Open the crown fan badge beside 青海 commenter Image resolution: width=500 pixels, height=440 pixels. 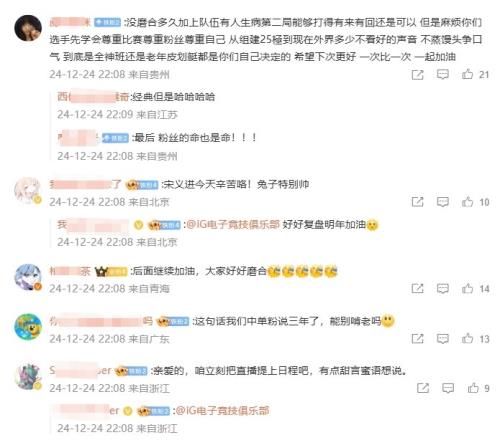point(111,272)
